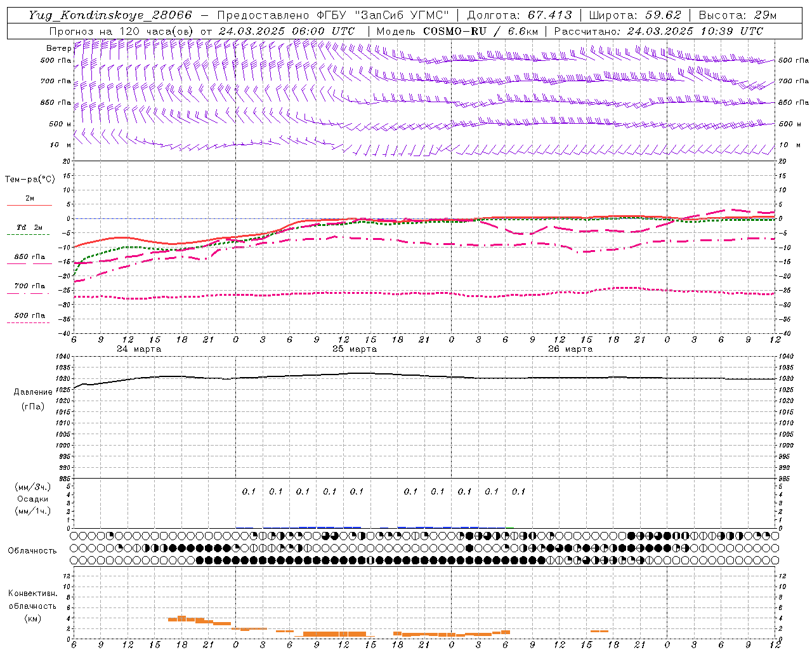Image resolution: width=812 pixels, height=650 pixels.
Task: Click the (км) convective cloud unit label
Action: [x=32, y=618]
